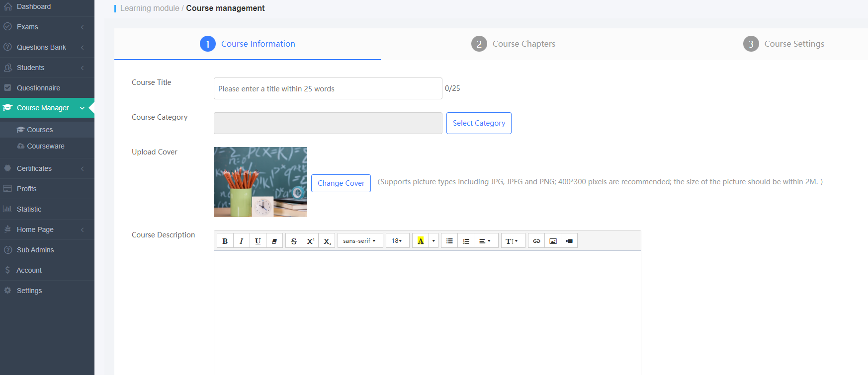Click the Questionnaire icon in sidebar
This screenshot has width=868, height=375.
pos(8,88)
